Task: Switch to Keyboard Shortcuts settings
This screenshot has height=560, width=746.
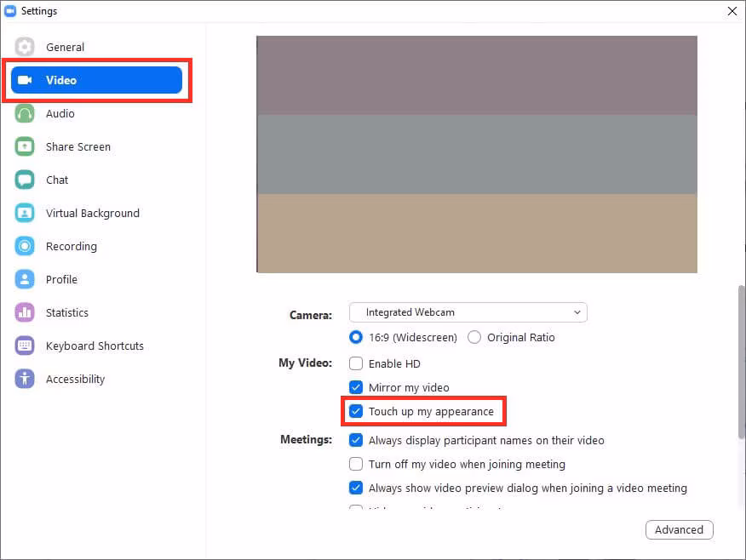Action: pos(95,346)
